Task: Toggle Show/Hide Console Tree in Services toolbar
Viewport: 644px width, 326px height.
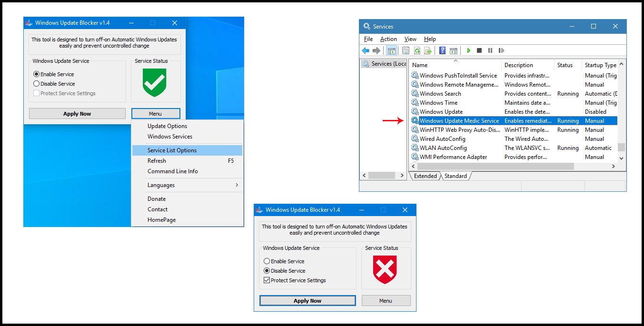Action: (392, 50)
